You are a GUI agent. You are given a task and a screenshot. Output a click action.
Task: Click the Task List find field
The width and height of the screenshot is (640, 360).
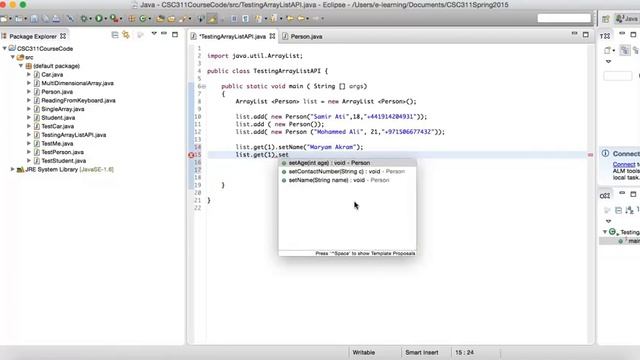click(618, 76)
